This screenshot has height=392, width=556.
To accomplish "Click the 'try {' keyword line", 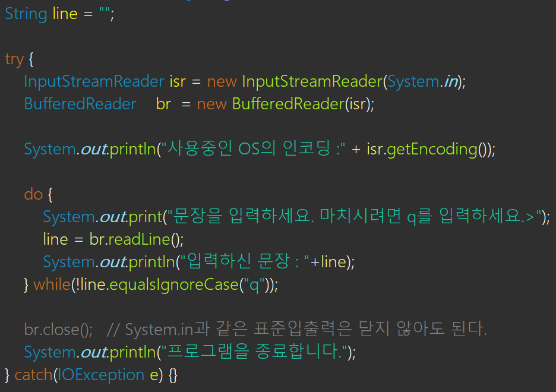I will click(20, 59).
